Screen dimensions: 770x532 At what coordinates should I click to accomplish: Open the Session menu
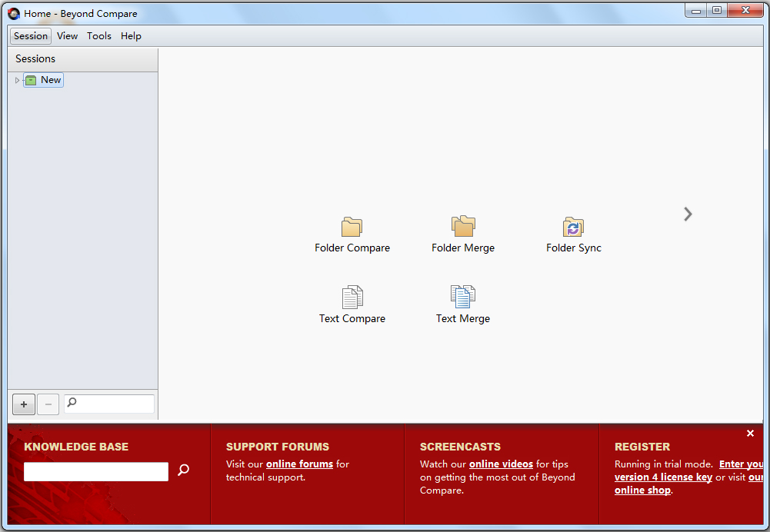point(31,36)
